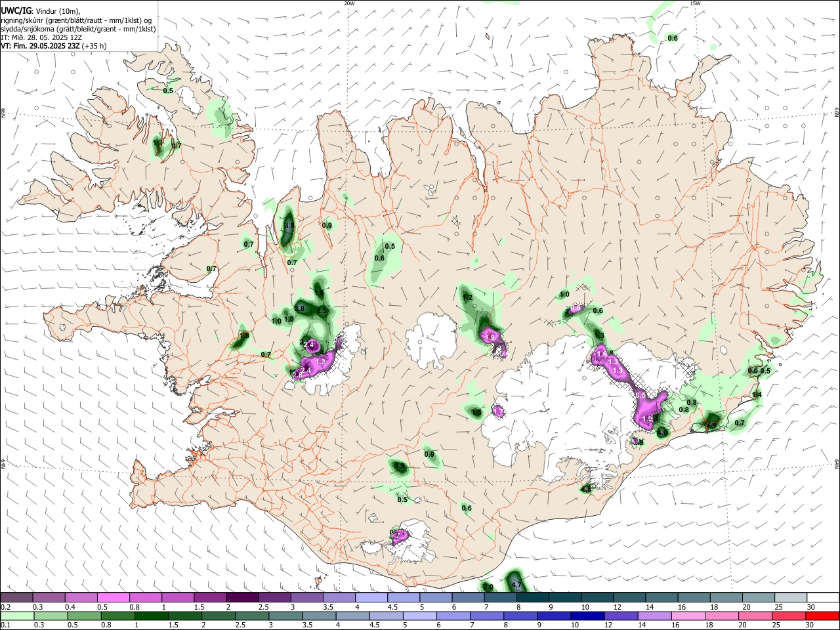Click the '0.2' label on the upper legend row
This screenshot has width=840, height=630.
(5, 607)
